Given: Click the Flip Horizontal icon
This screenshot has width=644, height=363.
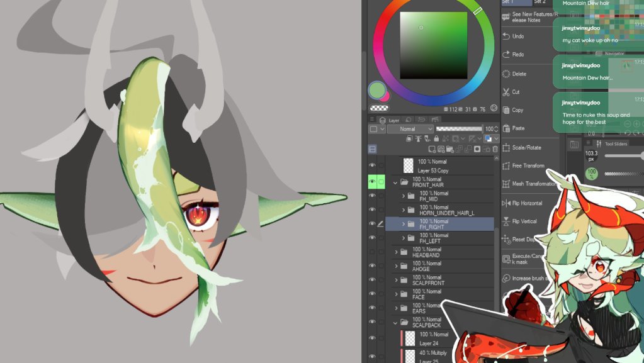Looking at the screenshot, I should (x=506, y=203).
